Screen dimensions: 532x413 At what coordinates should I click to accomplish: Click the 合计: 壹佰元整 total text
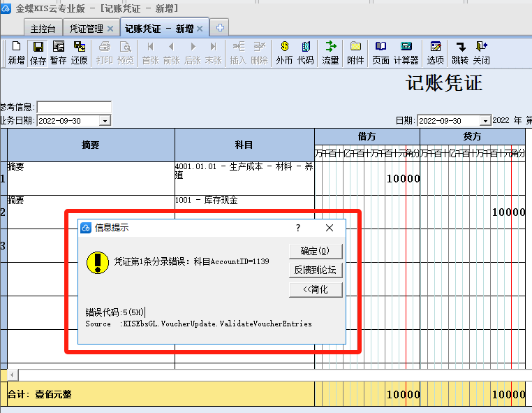click(x=39, y=394)
